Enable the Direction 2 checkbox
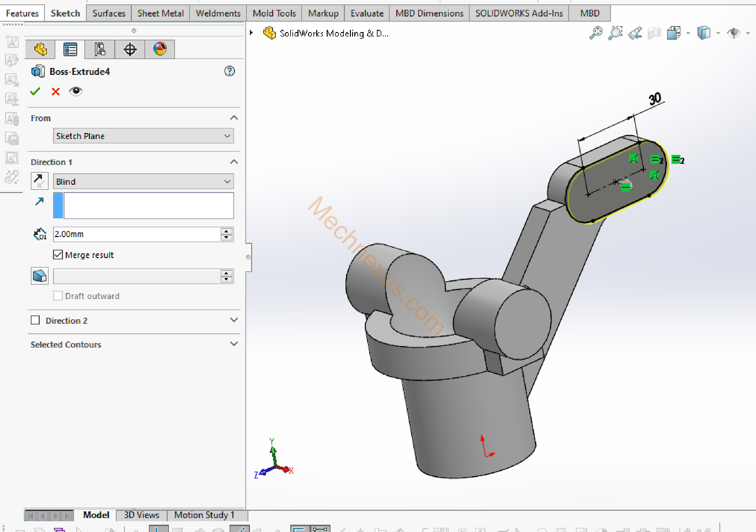The height and width of the screenshot is (532, 756). pos(35,320)
